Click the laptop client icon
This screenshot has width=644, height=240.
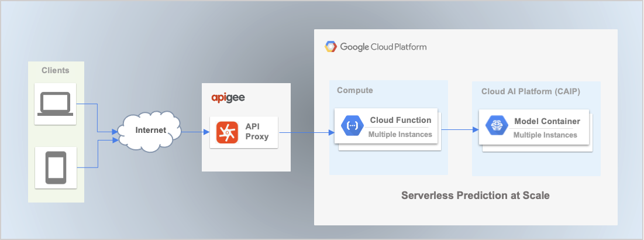coord(56,104)
